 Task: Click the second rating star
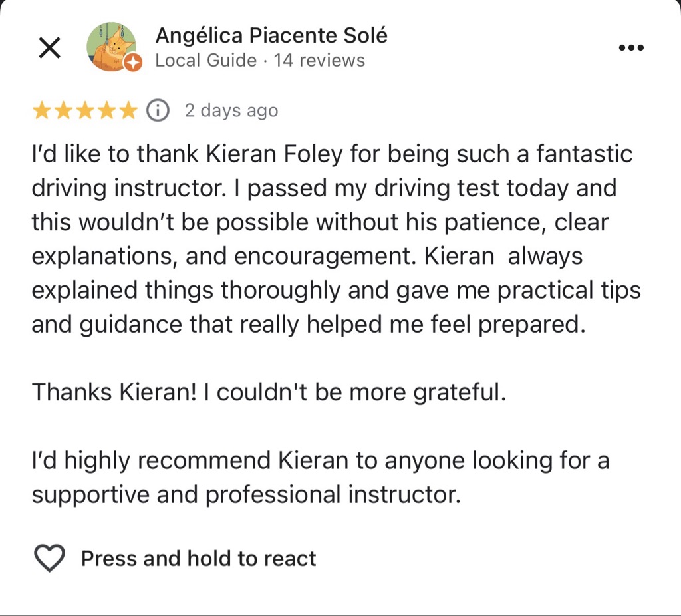(63, 110)
